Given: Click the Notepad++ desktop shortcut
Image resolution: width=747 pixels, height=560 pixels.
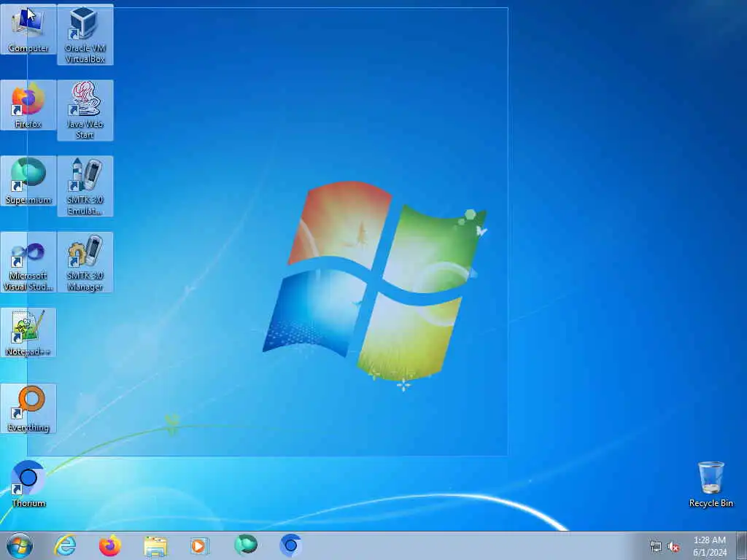Looking at the screenshot, I should click(x=28, y=332).
